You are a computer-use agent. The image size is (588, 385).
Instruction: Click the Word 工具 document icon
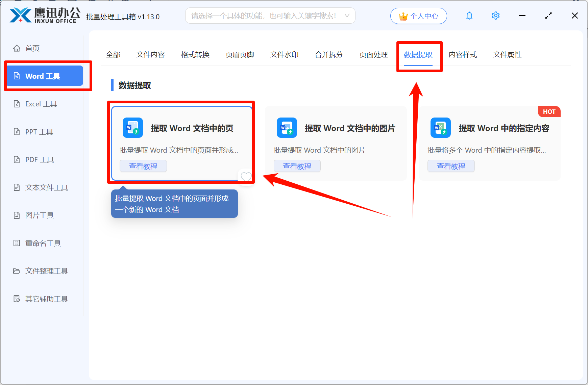pos(17,76)
